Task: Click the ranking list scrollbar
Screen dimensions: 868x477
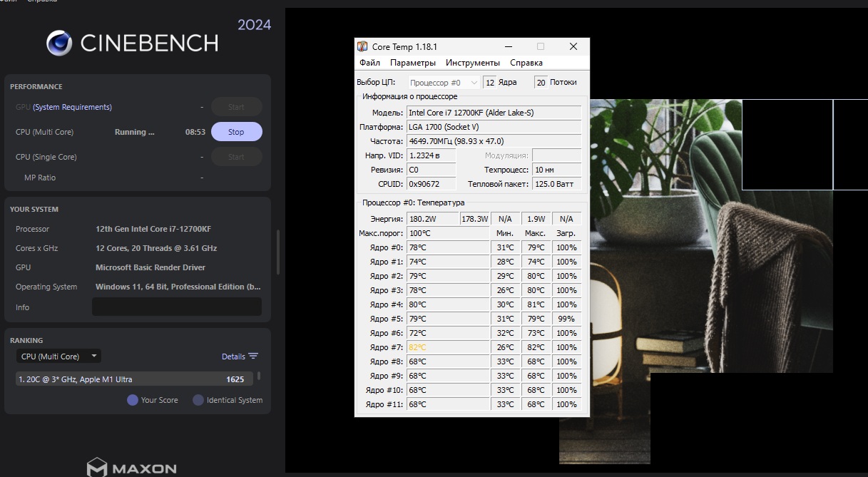Action: coord(259,376)
